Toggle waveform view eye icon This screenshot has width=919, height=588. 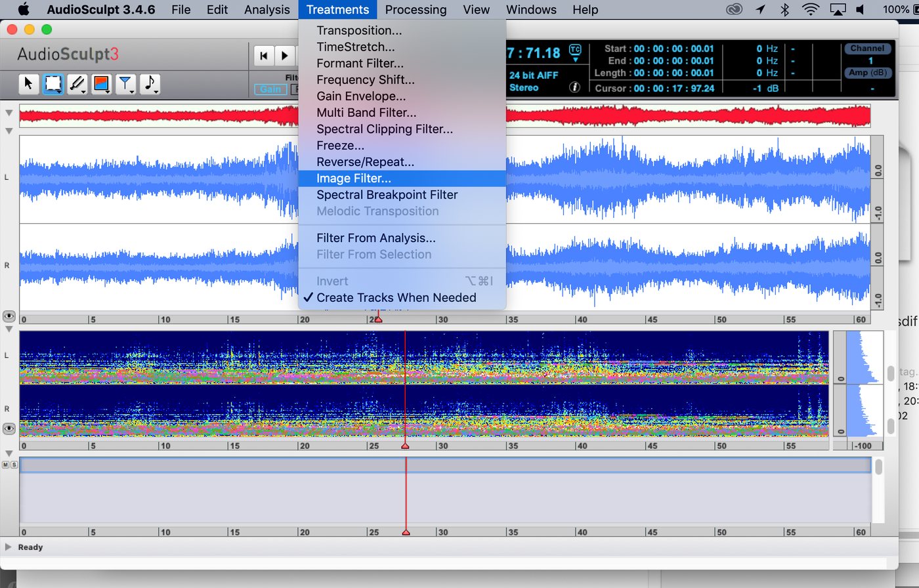pyautogui.click(x=9, y=316)
